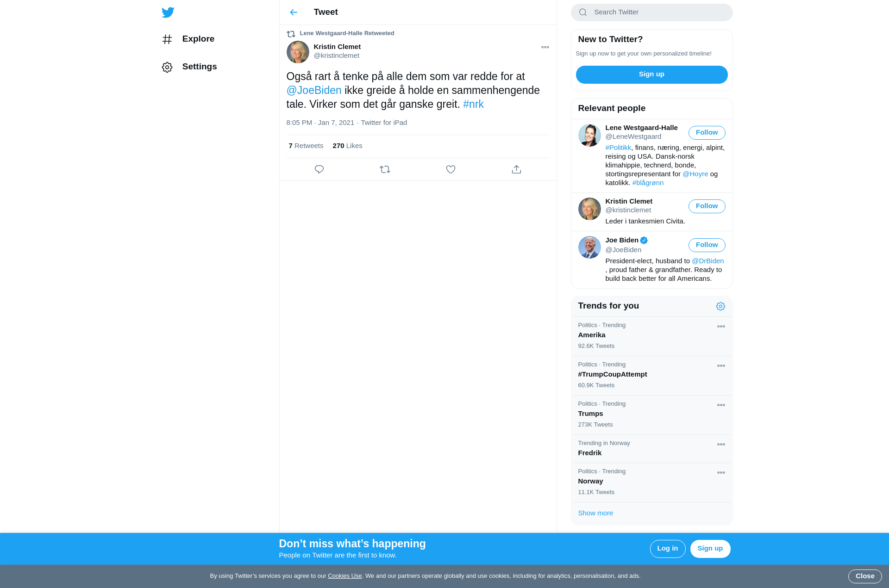This screenshot has height=588, width=889.
Task: Click the #nrk hashtag link
Action: [473, 104]
